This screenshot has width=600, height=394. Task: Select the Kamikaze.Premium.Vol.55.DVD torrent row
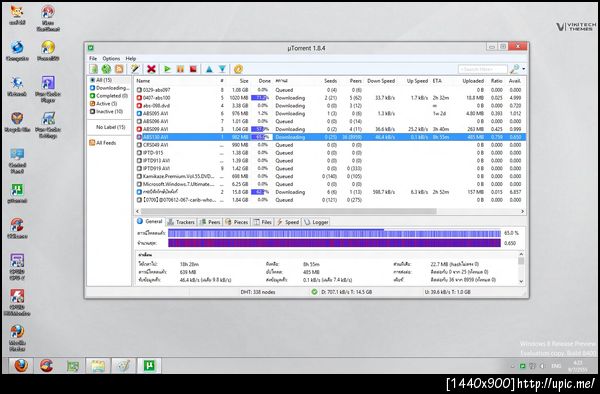[331, 176]
